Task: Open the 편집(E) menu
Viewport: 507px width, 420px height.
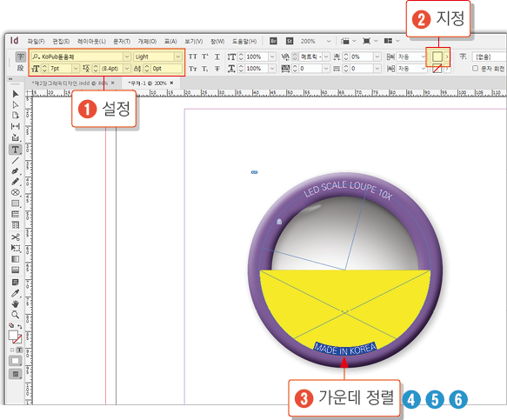Action: click(61, 42)
